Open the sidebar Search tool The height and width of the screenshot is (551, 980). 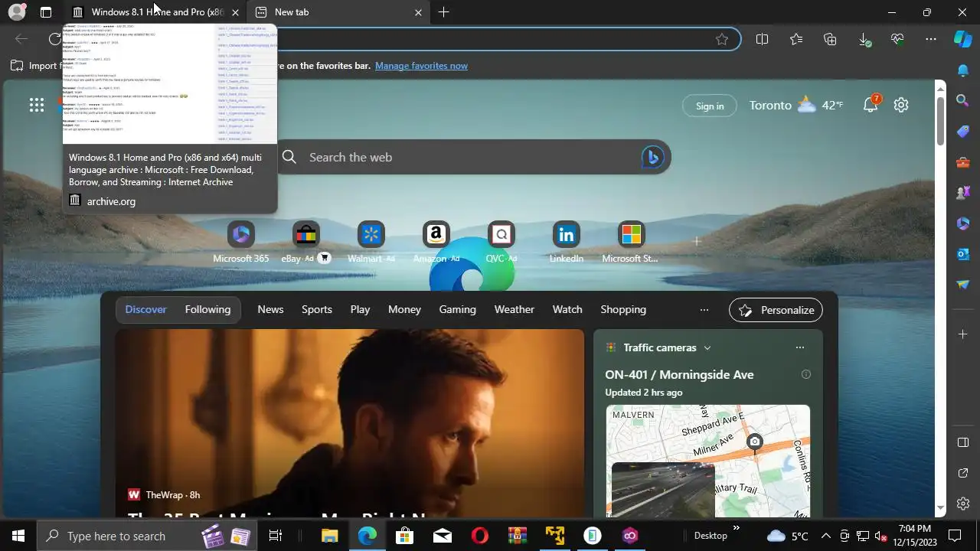963,100
